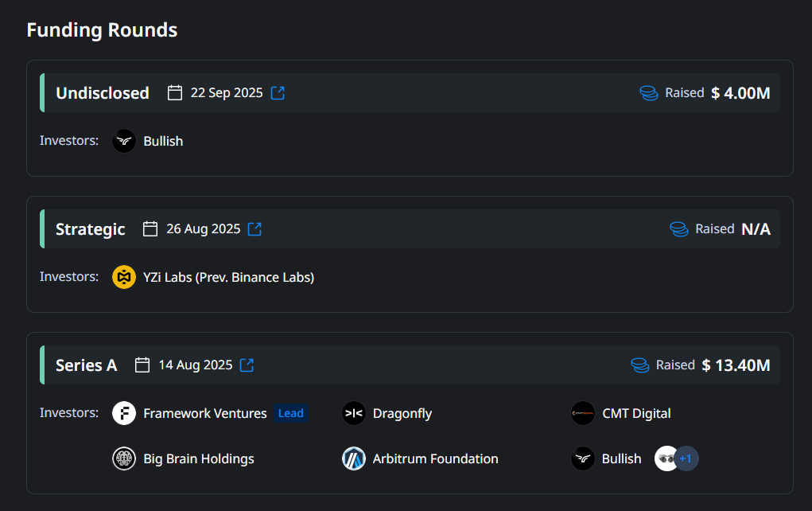Screen dimensions: 812x511
Task: Click YZi Labs yellow logo
Action: [x=124, y=277]
